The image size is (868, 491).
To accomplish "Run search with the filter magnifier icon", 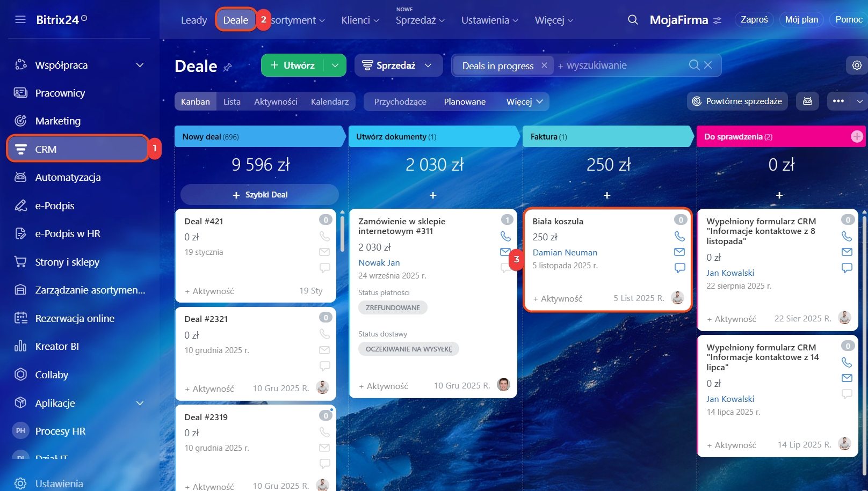I will (x=695, y=65).
